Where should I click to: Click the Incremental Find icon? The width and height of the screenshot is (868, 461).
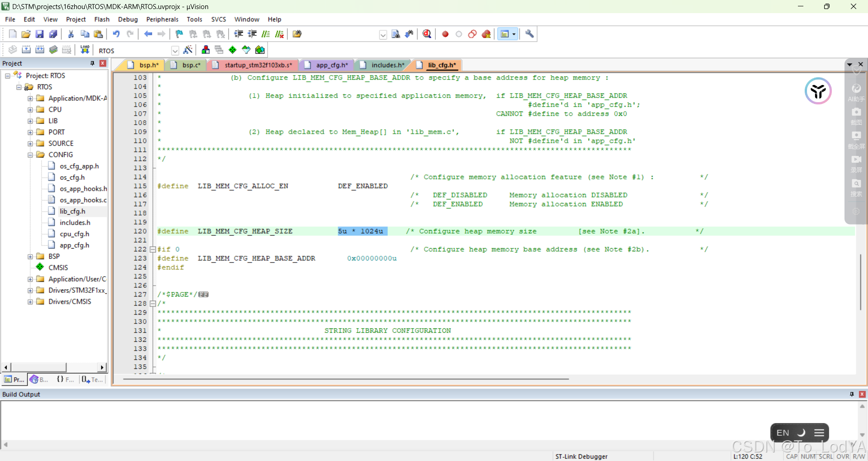point(409,34)
